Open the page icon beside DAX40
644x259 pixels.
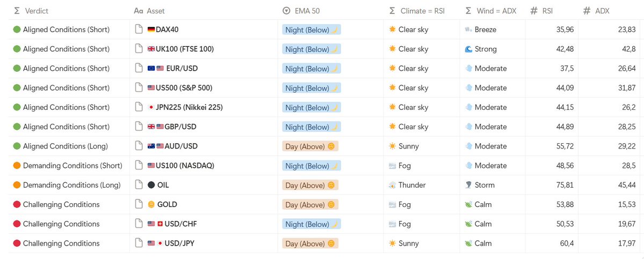tap(139, 29)
